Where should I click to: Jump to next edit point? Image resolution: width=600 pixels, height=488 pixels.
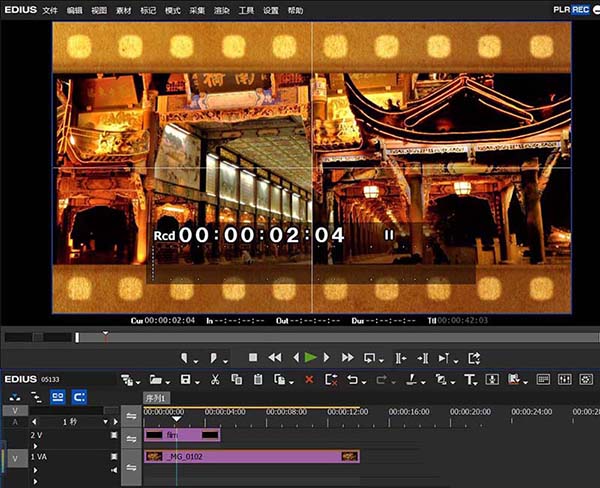[423, 358]
